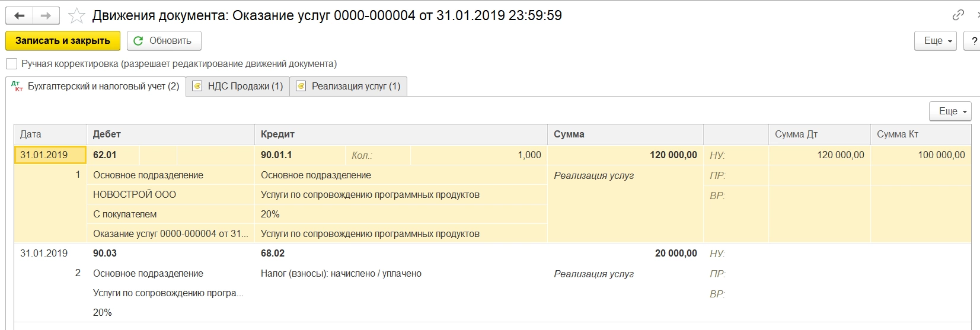Open the top Еще dropdown menu
The width and height of the screenshot is (980, 330).
point(935,41)
